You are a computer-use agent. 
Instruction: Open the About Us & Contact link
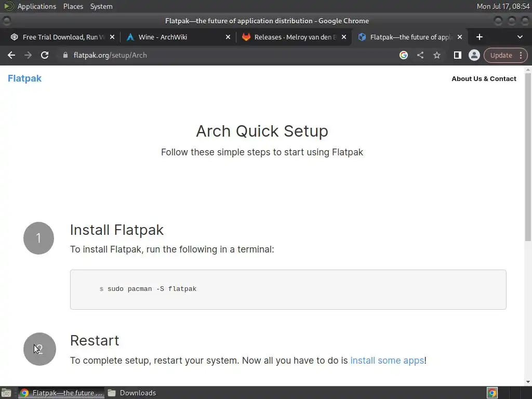(x=484, y=79)
